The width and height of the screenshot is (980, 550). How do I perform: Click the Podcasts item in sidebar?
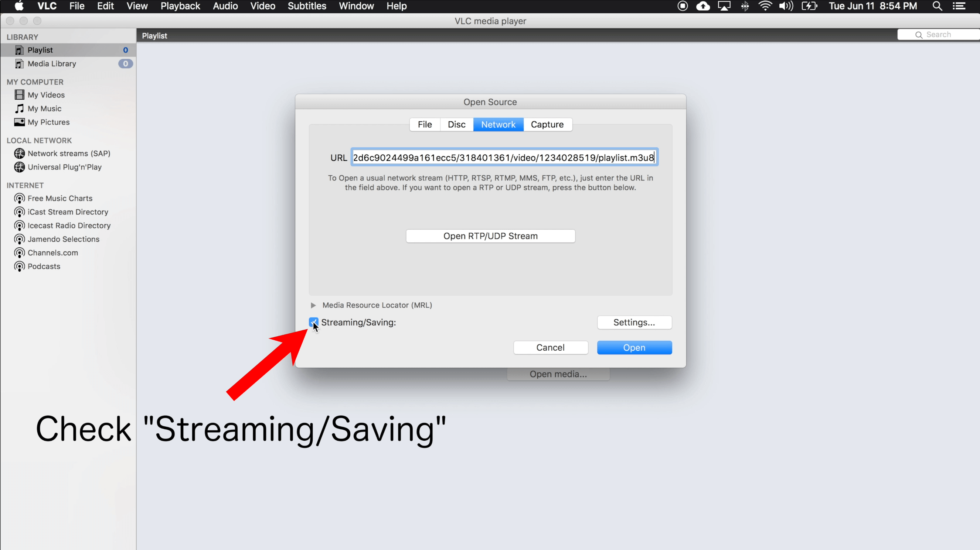pyautogui.click(x=44, y=265)
